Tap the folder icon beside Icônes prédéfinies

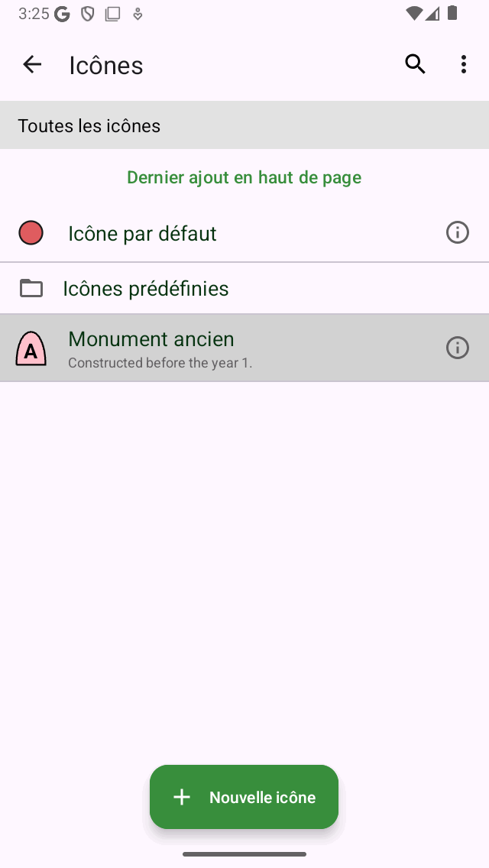click(x=31, y=288)
